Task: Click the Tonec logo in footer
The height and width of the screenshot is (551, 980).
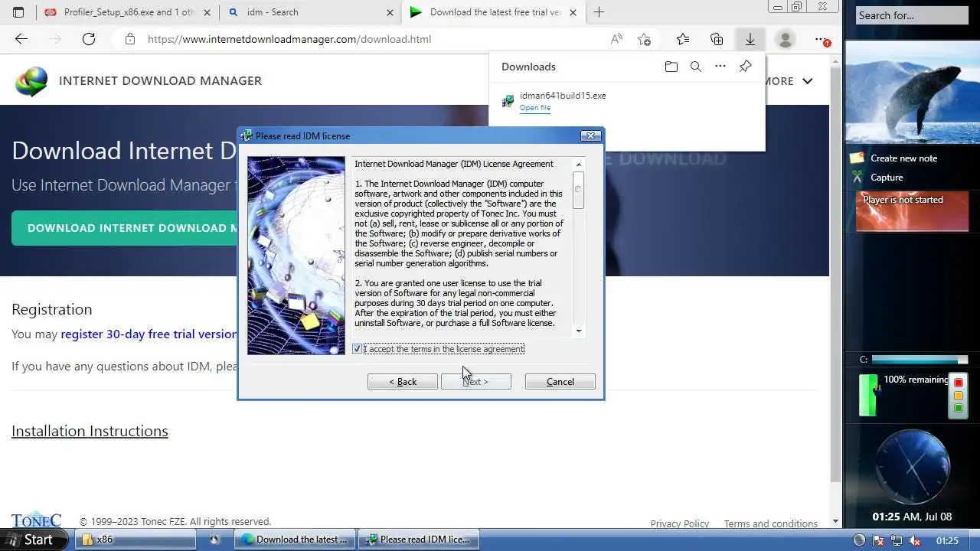Action: [x=36, y=521]
